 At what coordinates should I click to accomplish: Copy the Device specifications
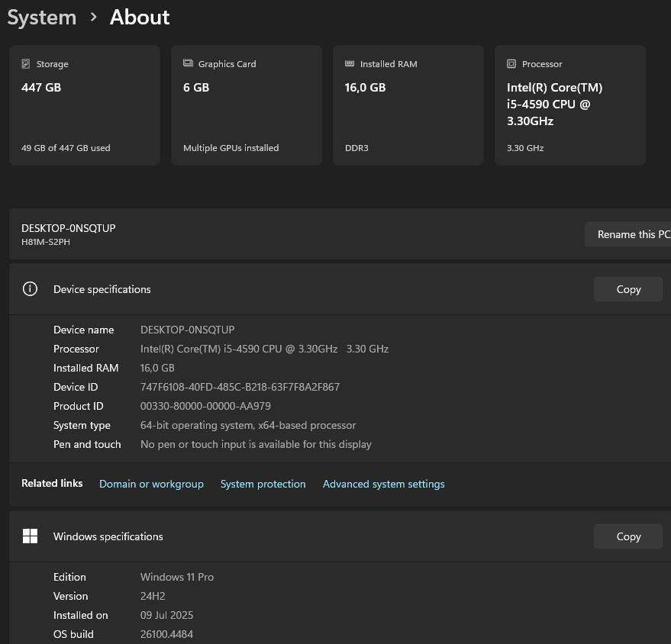pyautogui.click(x=627, y=289)
